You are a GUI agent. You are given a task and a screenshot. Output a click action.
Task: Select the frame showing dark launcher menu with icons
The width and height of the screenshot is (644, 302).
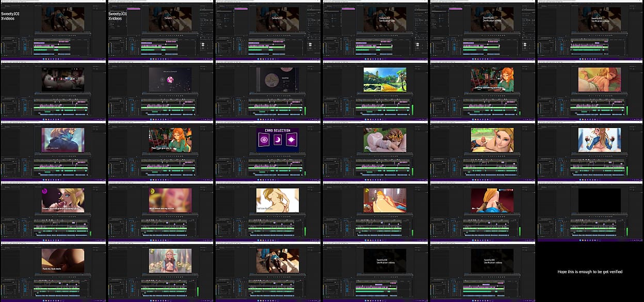click(x=53, y=90)
